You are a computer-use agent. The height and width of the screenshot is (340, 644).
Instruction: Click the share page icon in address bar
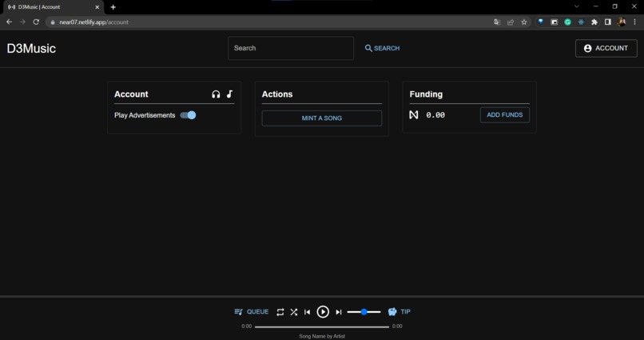point(511,22)
